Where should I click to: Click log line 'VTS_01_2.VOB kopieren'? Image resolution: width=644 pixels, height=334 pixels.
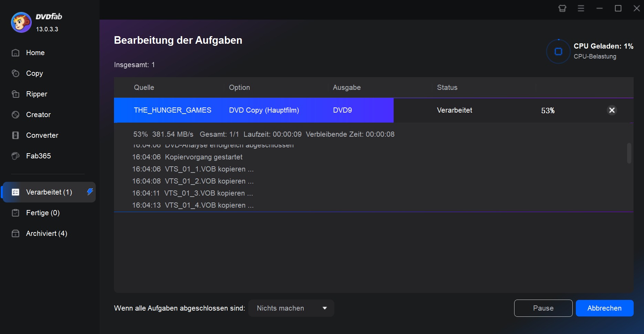coord(209,181)
